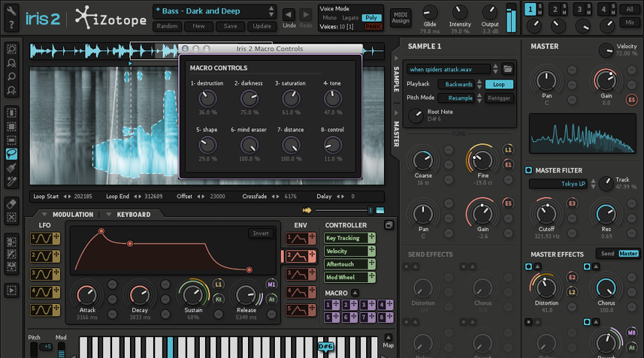Viewport: 644px width, 358px height.
Task: Click Key Tracking controller assign icon
Action: [372, 238]
